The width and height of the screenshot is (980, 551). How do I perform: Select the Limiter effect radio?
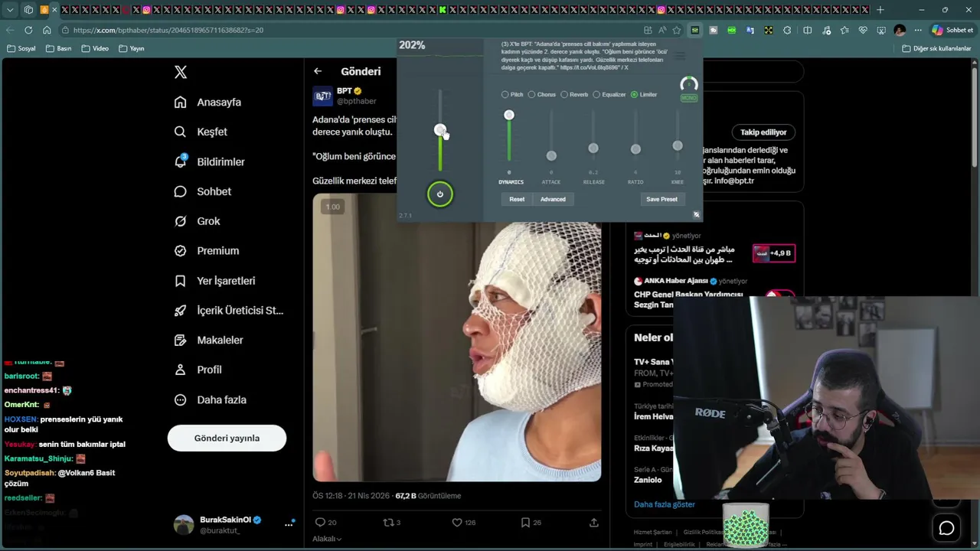click(634, 94)
